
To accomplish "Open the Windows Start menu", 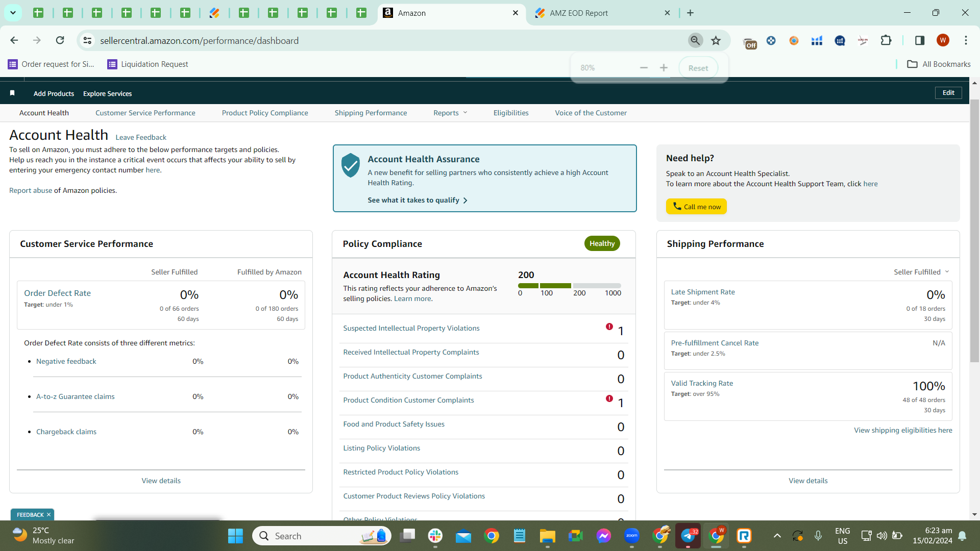I will [x=235, y=536].
